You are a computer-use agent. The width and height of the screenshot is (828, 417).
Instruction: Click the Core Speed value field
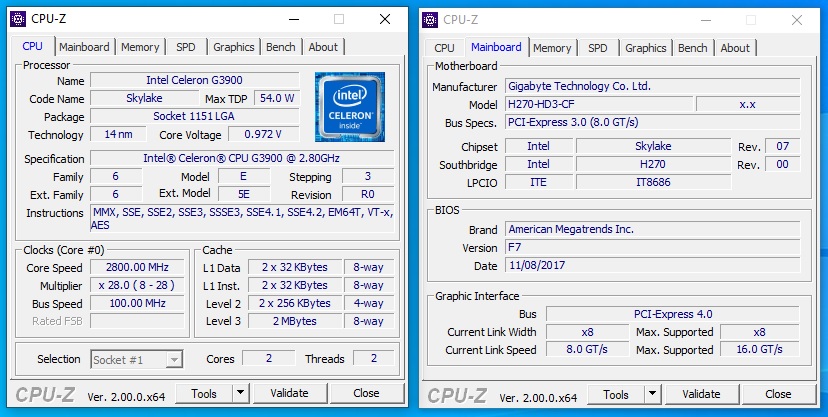coord(137,267)
